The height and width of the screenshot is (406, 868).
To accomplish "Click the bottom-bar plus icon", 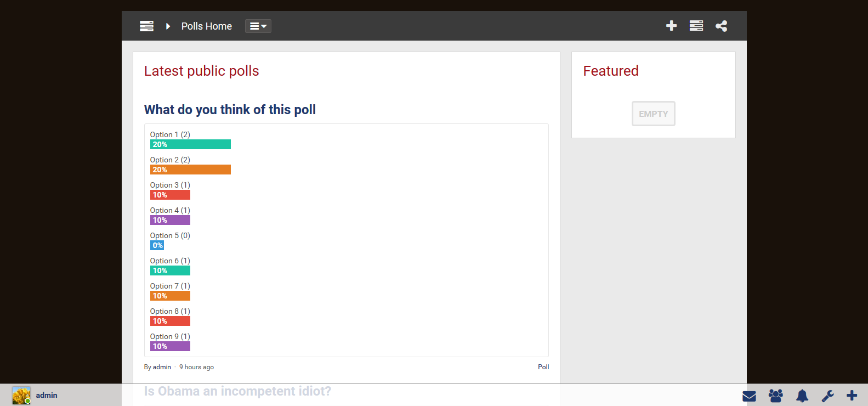I will coord(852,396).
